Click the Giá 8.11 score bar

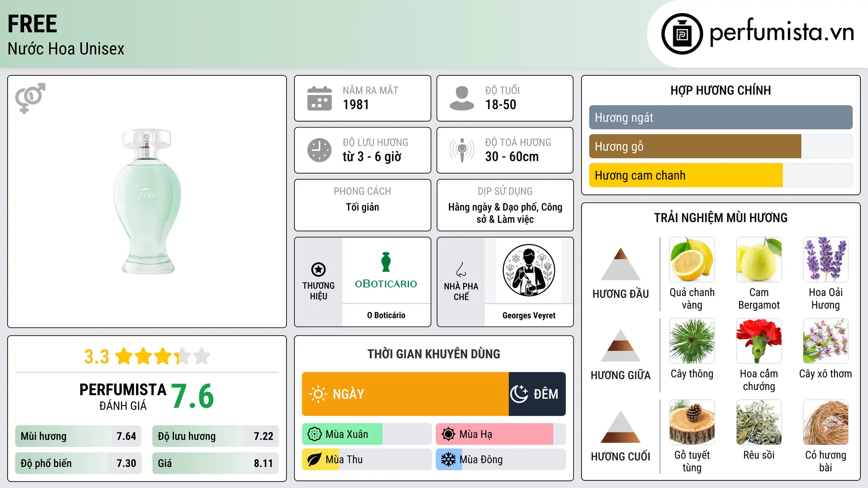[x=215, y=463]
